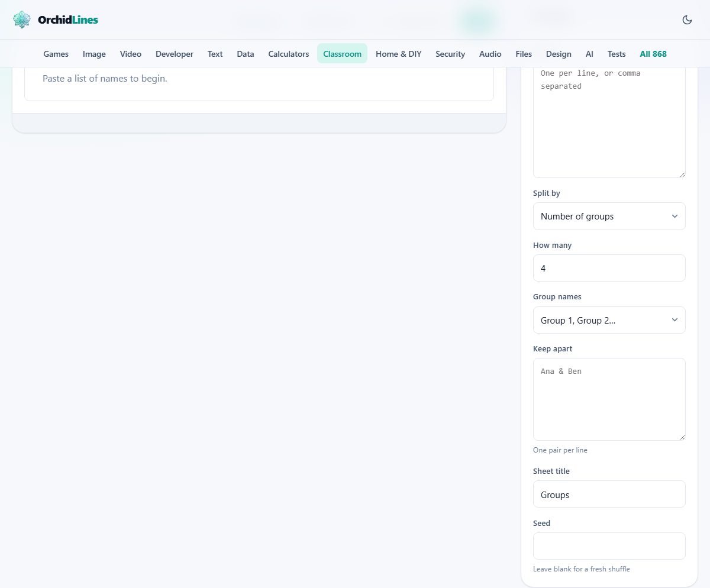Click the 'Group names' label
The image size is (710, 588).
(557, 297)
